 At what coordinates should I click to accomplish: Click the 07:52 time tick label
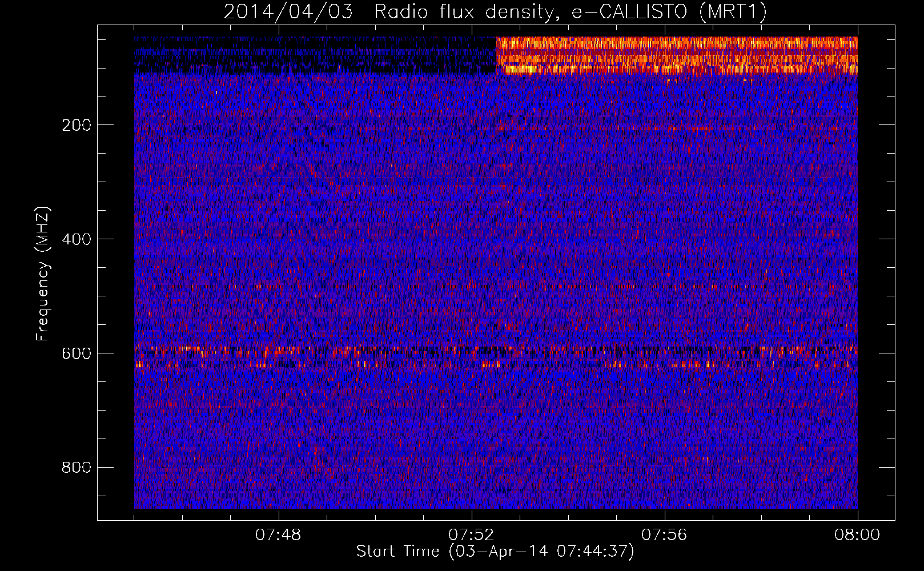point(471,535)
